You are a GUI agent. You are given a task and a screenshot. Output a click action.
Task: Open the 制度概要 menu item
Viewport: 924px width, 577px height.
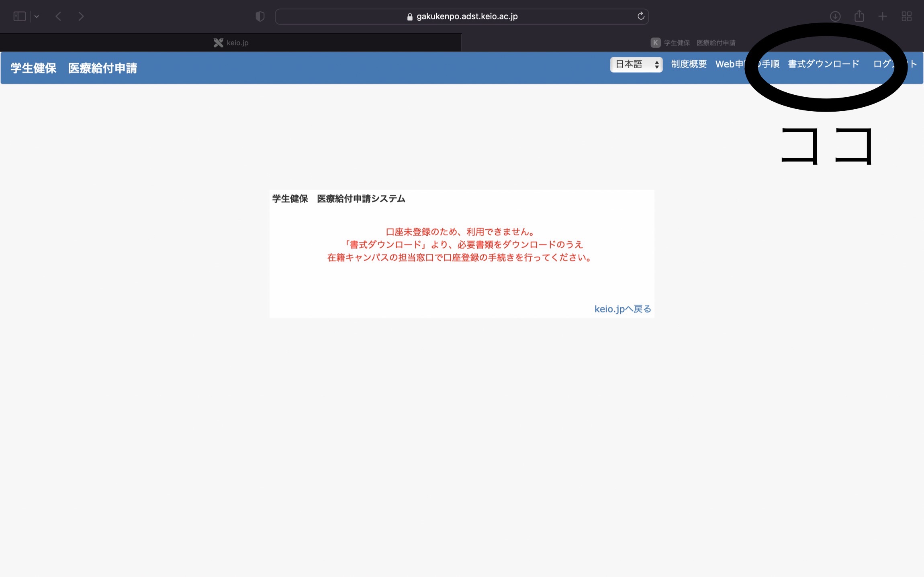(x=689, y=64)
